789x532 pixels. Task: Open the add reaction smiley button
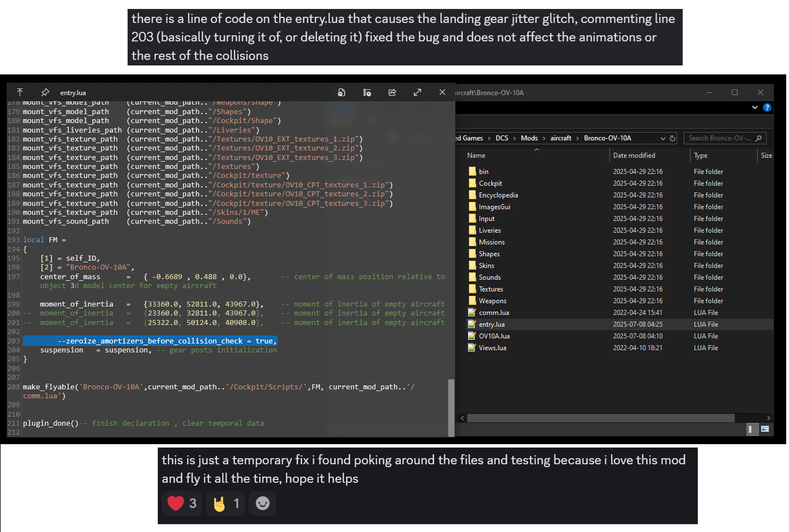pos(262,503)
